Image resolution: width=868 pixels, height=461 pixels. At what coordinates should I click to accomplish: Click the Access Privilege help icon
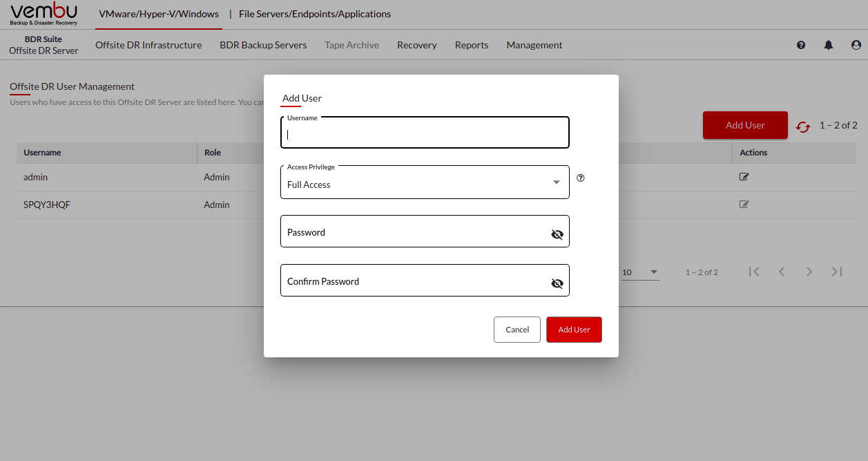click(581, 178)
